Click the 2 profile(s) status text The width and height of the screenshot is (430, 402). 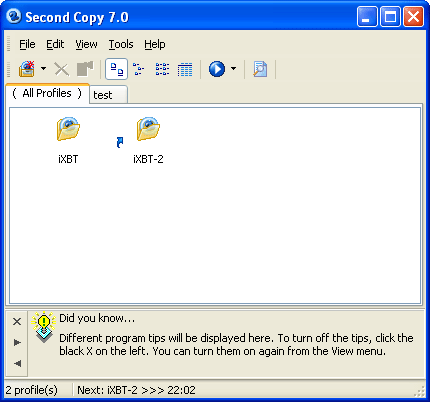tap(31, 390)
